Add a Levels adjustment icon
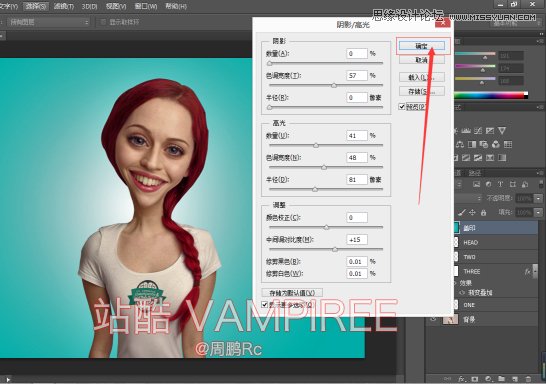The height and width of the screenshot is (384, 546). click(466, 131)
